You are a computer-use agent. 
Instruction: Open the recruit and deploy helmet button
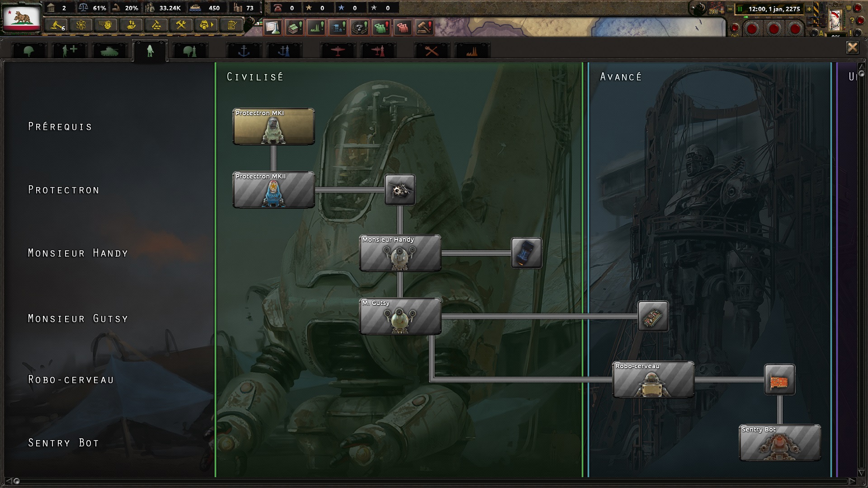[x=206, y=25]
